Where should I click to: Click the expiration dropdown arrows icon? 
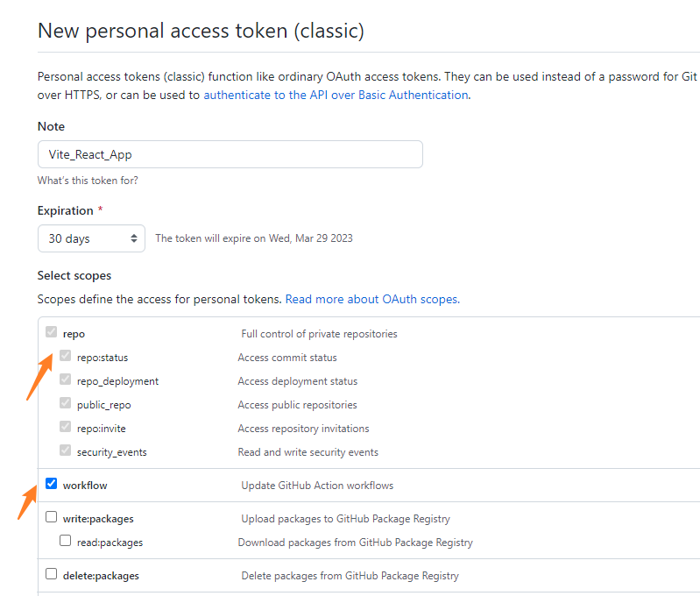[x=133, y=238]
